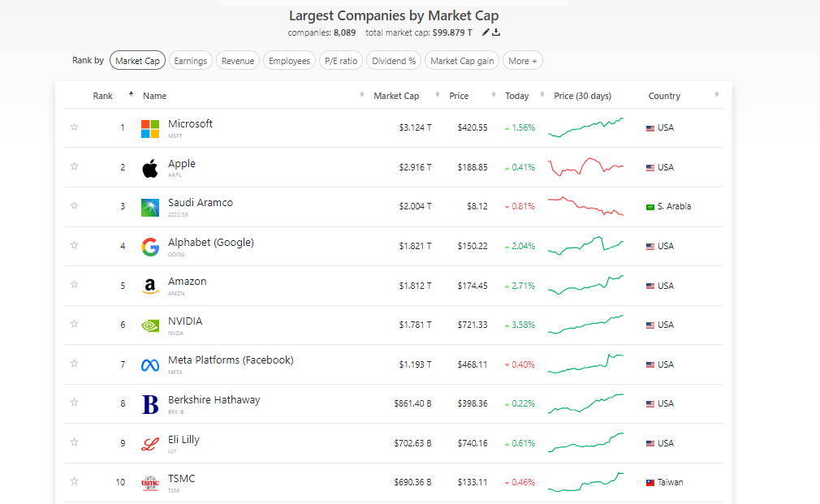Image resolution: width=820 pixels, height=504 pixels.
Task: Click the Apple logo icon
Action: (150, 168)
